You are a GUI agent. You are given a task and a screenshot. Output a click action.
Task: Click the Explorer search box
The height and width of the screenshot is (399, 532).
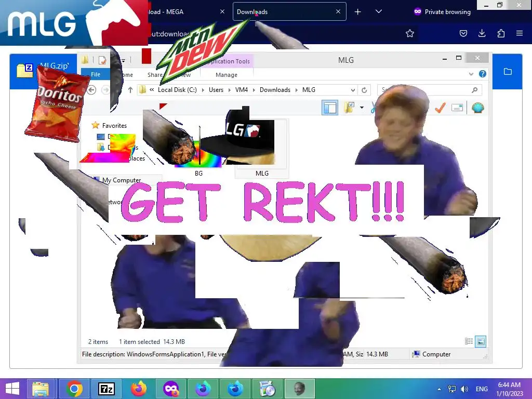(x=430, y=90)
